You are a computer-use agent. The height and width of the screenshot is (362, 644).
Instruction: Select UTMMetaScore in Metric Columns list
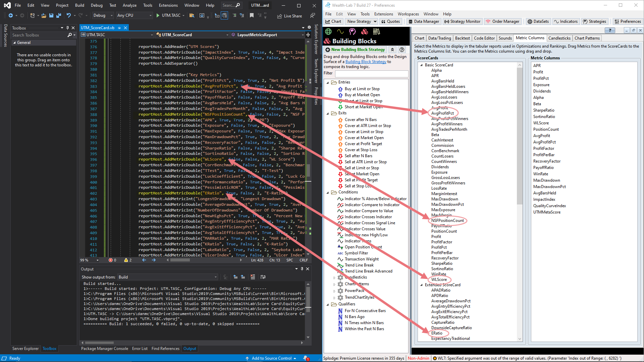pos(547,212)
